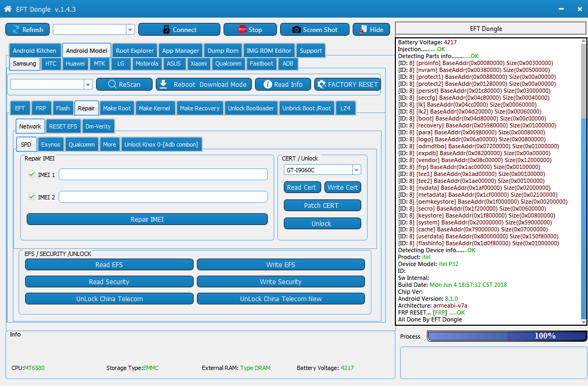The width and height of the screenshot is (588, 386).
Task: Click the FACTORY RESET gear icon
Action: point(321,84)
